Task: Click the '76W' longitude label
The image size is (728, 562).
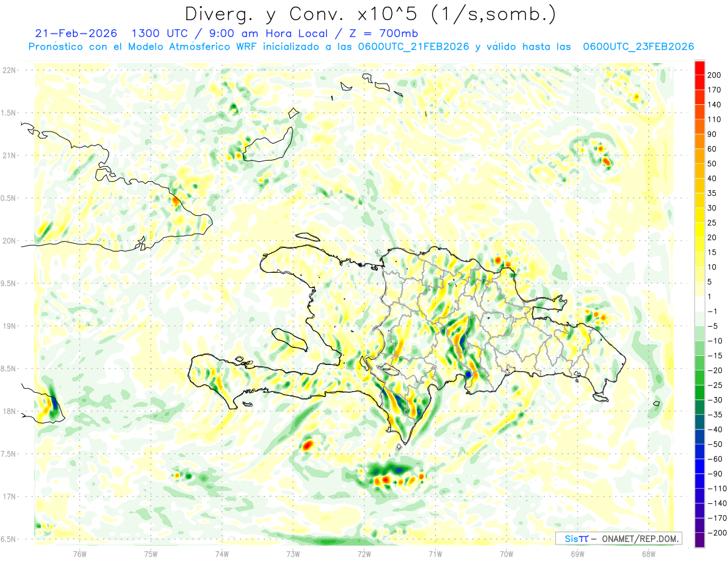Action: 79,554
